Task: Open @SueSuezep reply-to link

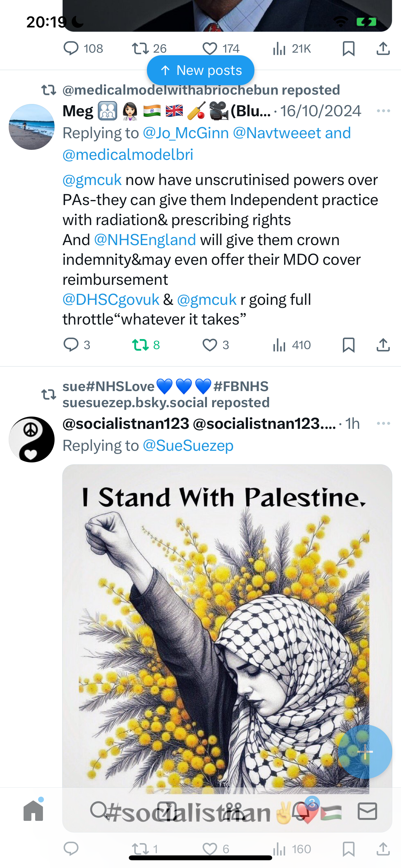Action: [x=188, y=445]
